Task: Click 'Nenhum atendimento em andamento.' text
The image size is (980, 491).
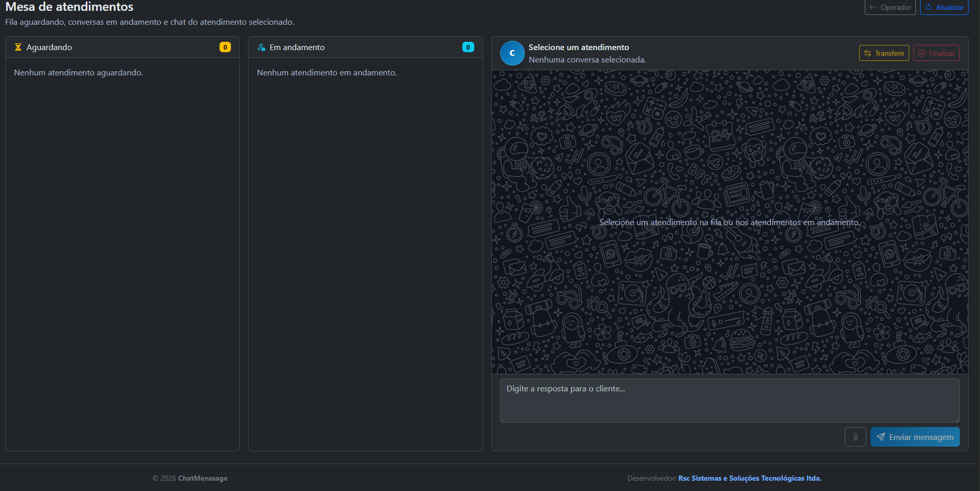Action: click(x=327, y=73)
